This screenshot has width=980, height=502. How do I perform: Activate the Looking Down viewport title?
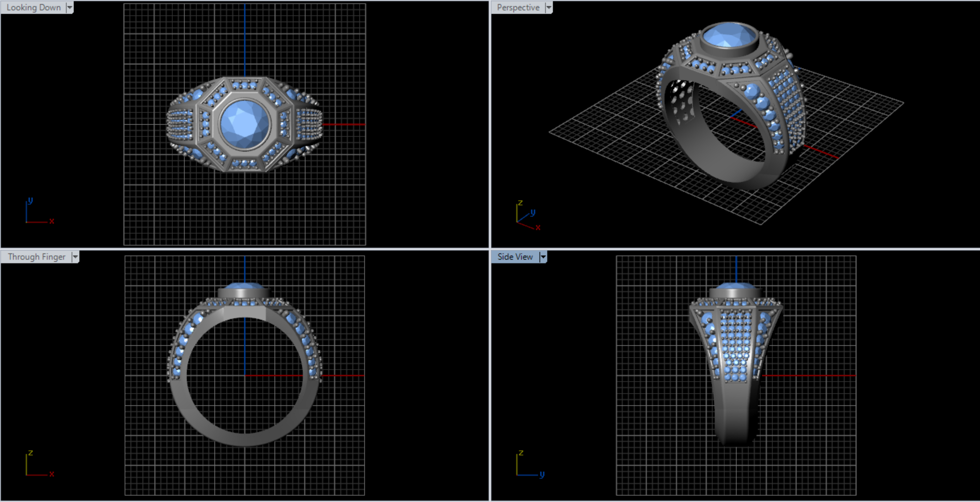pyautogui.click(x=33, y=8)
